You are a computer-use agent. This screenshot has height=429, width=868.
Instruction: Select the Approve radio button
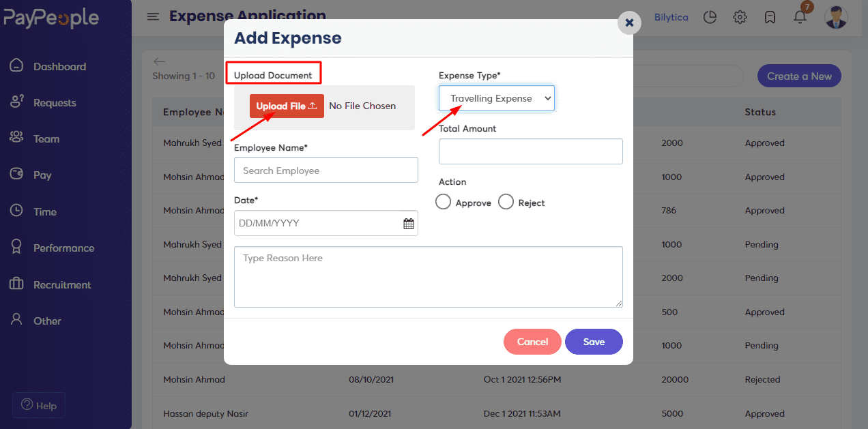444,202
